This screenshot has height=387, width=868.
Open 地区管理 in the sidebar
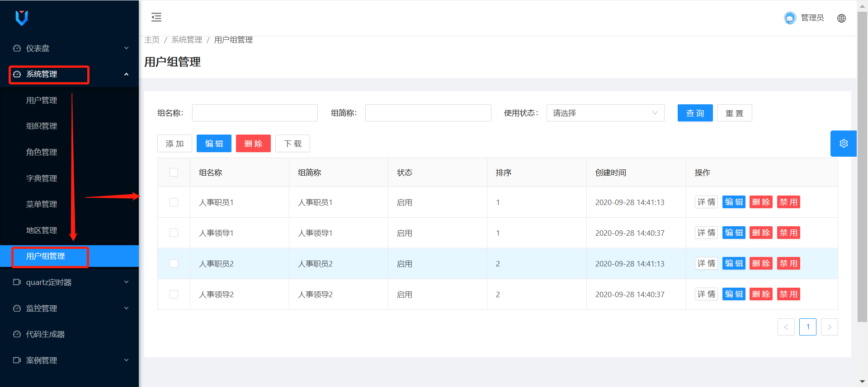pyautogui.click(x=42, y=230)
